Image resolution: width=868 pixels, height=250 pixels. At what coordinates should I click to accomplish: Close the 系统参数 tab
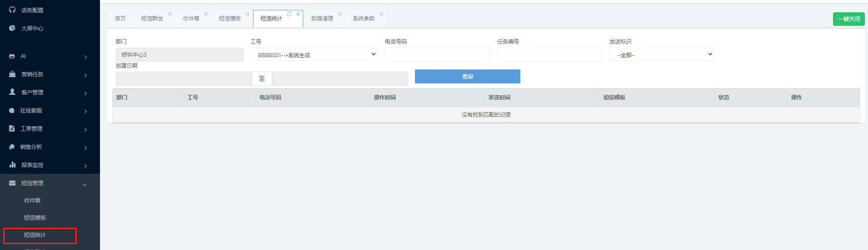381,14
